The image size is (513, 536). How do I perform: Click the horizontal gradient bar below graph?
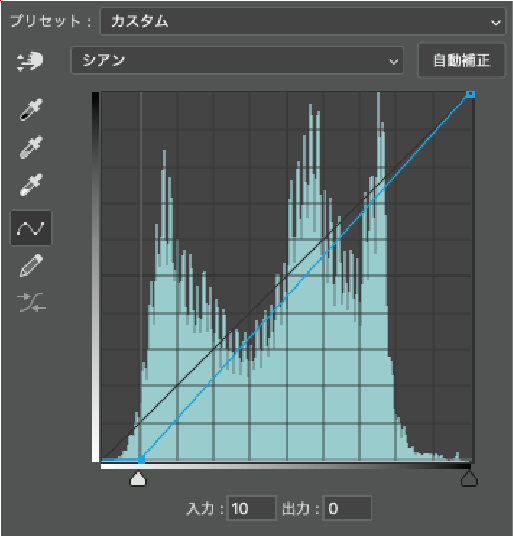286,466
